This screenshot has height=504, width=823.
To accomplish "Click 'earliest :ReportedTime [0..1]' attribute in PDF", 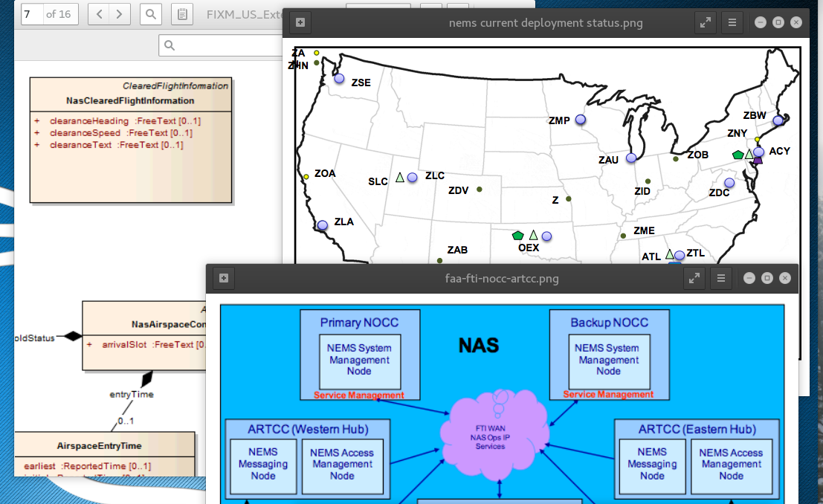I will click(x=87, y=466).
